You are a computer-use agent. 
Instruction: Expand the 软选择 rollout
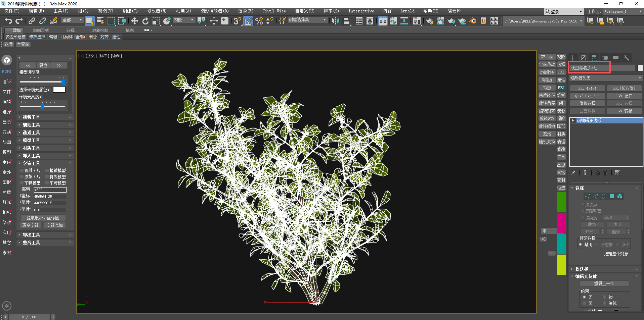(582, 269)
